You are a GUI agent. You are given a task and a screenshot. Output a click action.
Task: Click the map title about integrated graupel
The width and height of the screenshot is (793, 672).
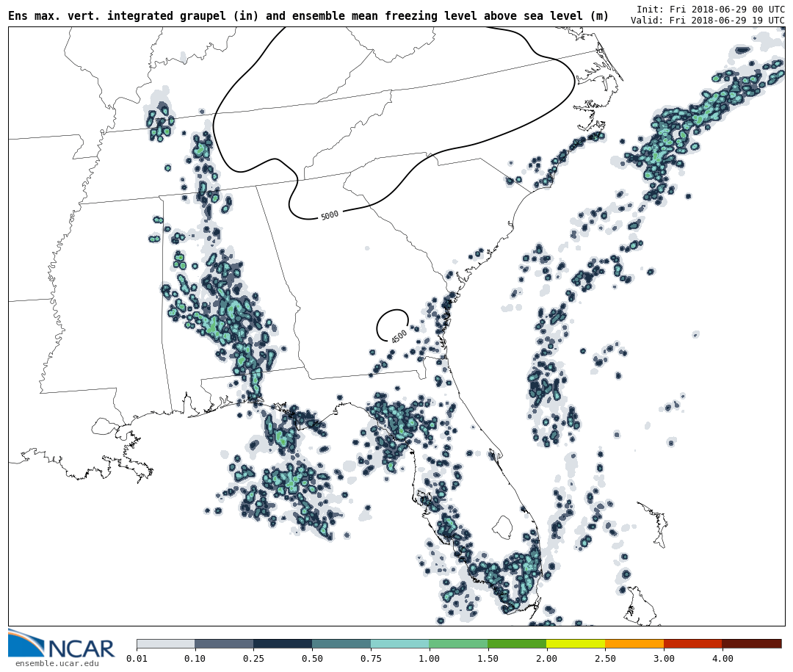pos(308,16)
